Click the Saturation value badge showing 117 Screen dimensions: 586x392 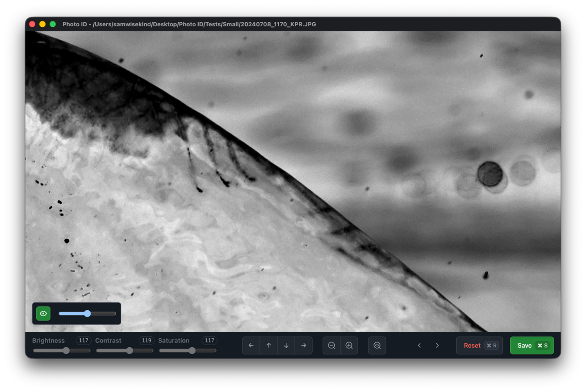[209, 340]
